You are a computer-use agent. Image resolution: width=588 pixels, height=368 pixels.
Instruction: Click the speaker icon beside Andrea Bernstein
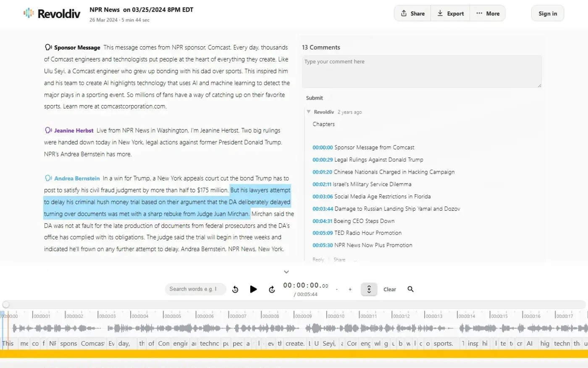coord(48,178)
